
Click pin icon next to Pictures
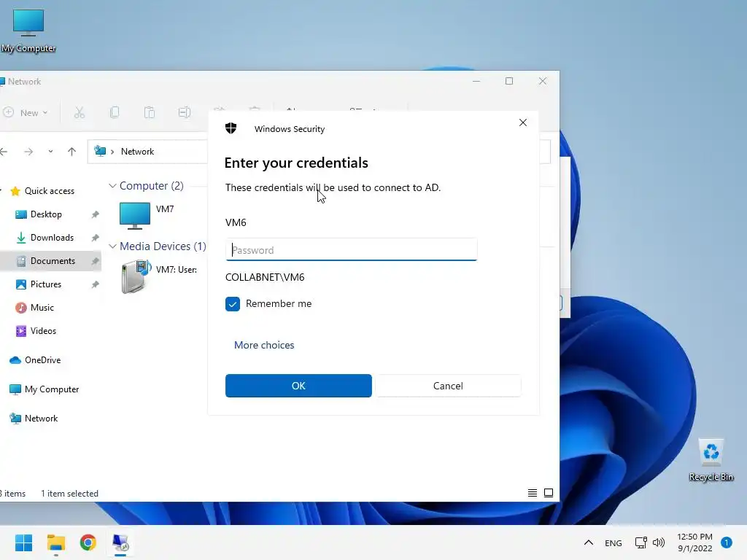(96, 284)
